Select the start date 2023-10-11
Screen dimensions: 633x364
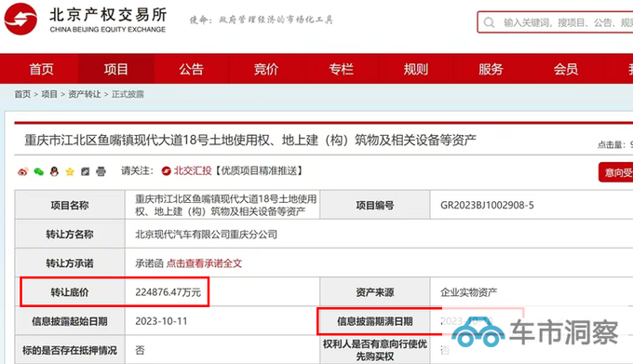(x=161, y=321)
